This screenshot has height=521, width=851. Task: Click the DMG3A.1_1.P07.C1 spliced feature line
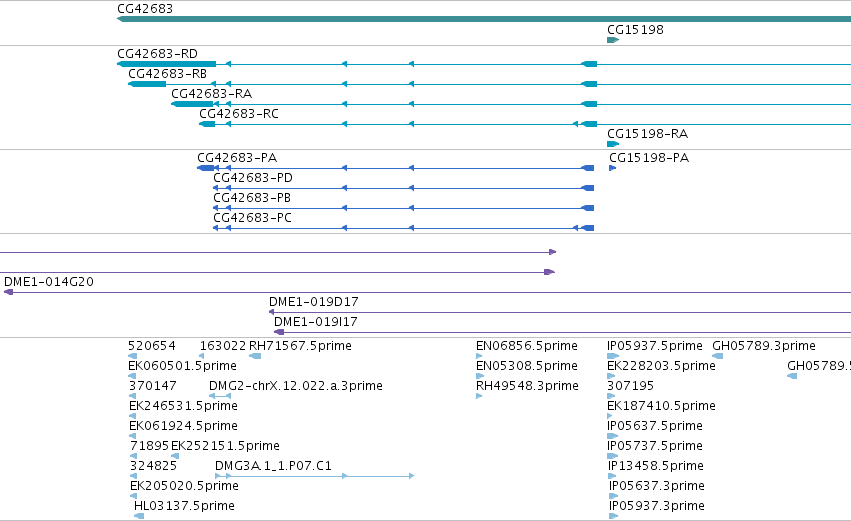point(315,476)
